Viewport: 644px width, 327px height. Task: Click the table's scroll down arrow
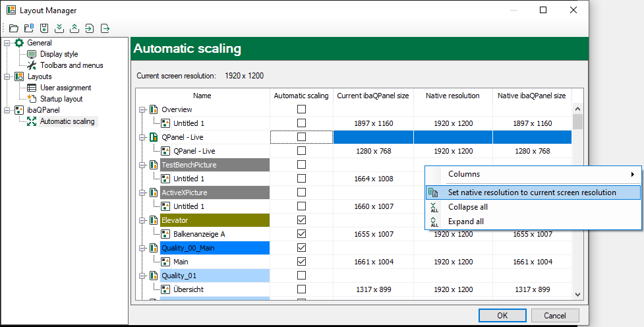tap(578, 295)
